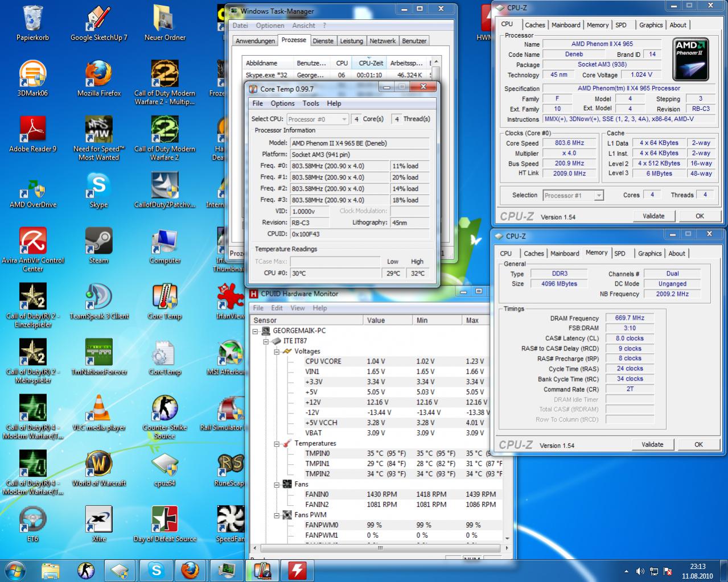Open the Computer desktop icon

point(164,246)
